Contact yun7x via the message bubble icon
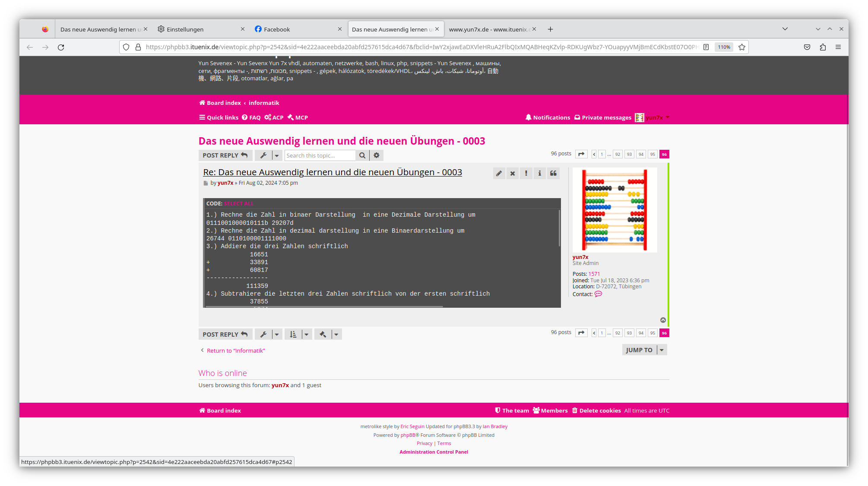868x486 pixels. [x=598, y=294]
